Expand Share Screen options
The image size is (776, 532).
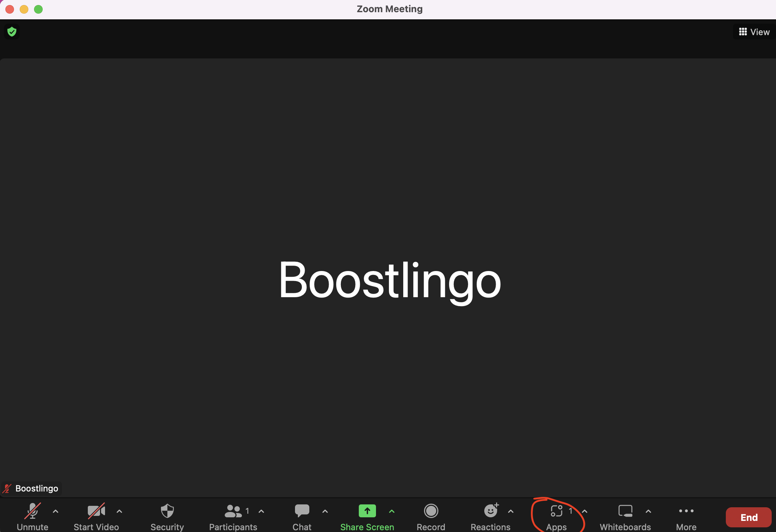click(391, 512)
